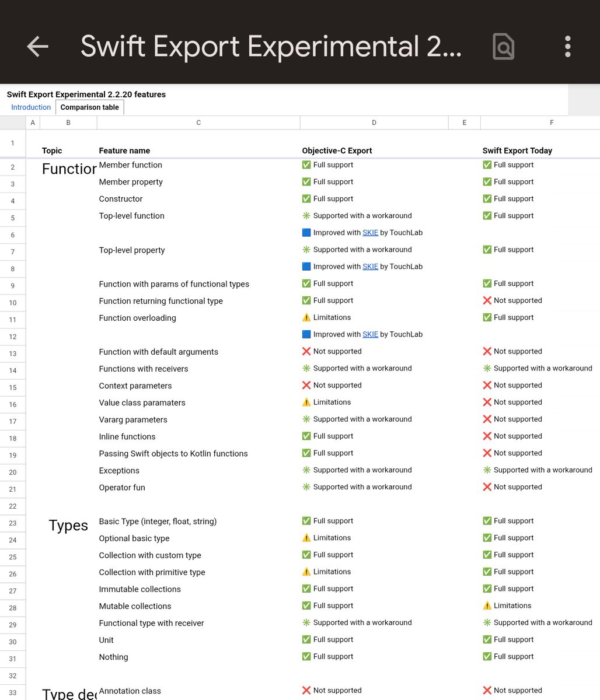
Task: Click the 'Feature name' header cell
Action: 124,150
